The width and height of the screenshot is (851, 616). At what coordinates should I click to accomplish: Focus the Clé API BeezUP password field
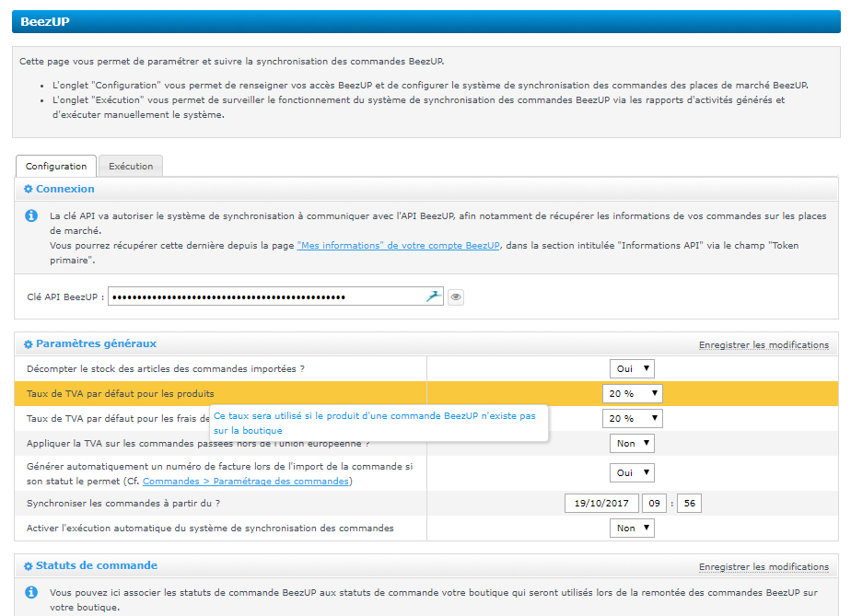[275, 296]
